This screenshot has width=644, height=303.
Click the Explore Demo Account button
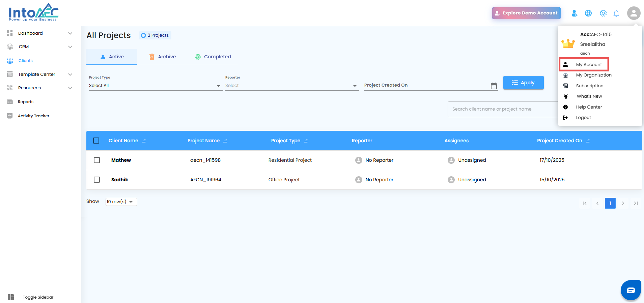click(526, 13)
